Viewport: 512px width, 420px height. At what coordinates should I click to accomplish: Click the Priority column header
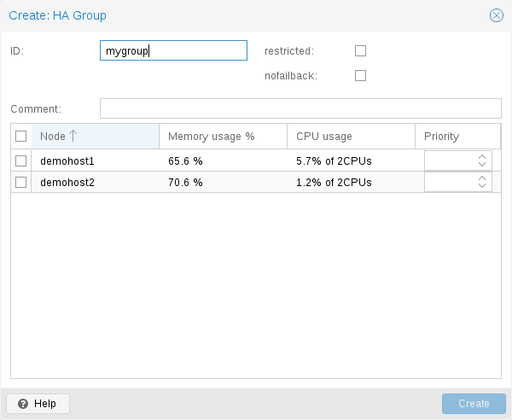pos(457,137)
